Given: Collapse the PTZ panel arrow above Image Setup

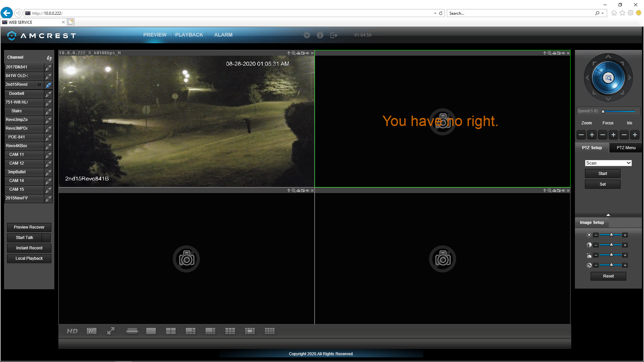Looking at the screenshot, I should [608, 215].
